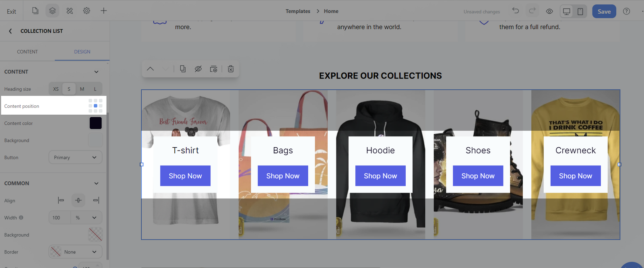
Task: Open the Width unit dropdown
Action: (87, 218)
